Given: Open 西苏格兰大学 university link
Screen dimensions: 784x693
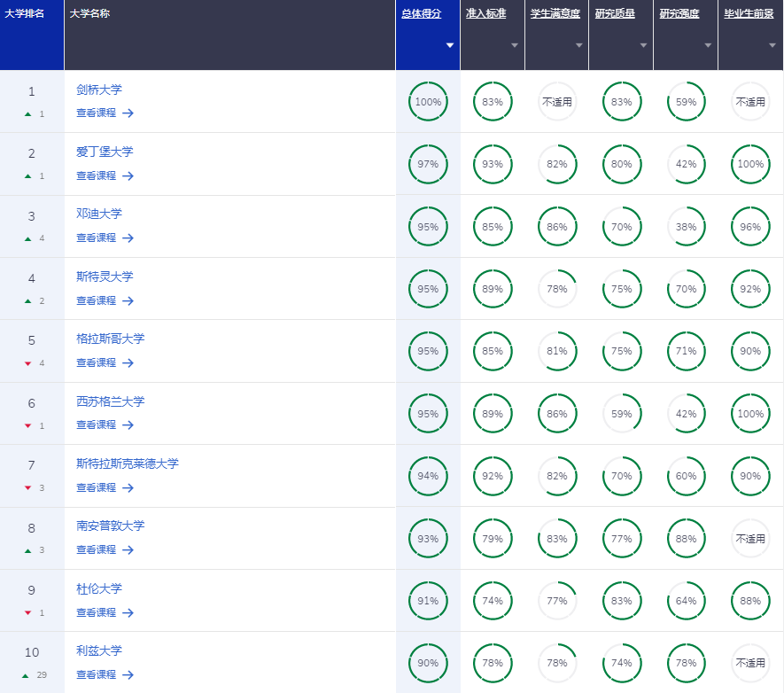Looking at the screenshot, I should [x=110, y=401].
